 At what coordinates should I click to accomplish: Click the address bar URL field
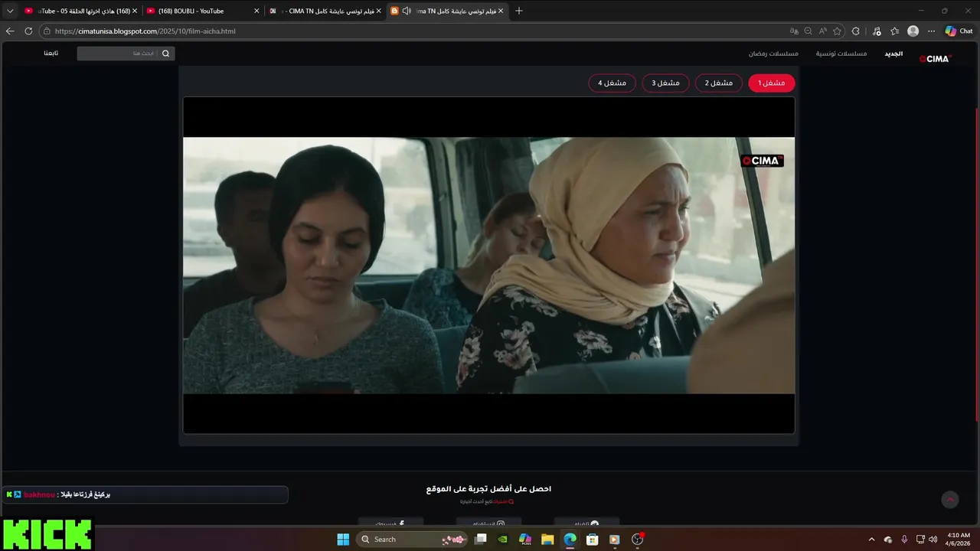(x=413, y=31)
